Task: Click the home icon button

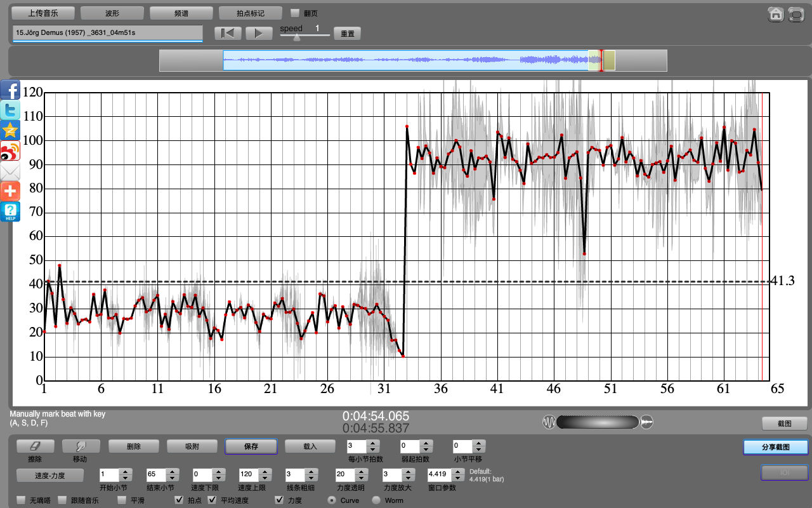Action: coord(775,14)
